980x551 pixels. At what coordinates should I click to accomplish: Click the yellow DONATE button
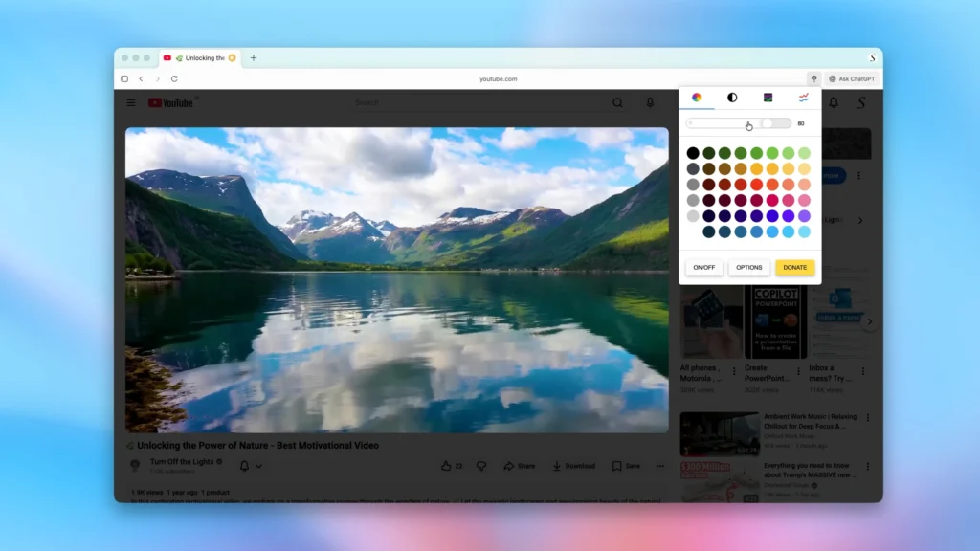(x=794, y=268)
